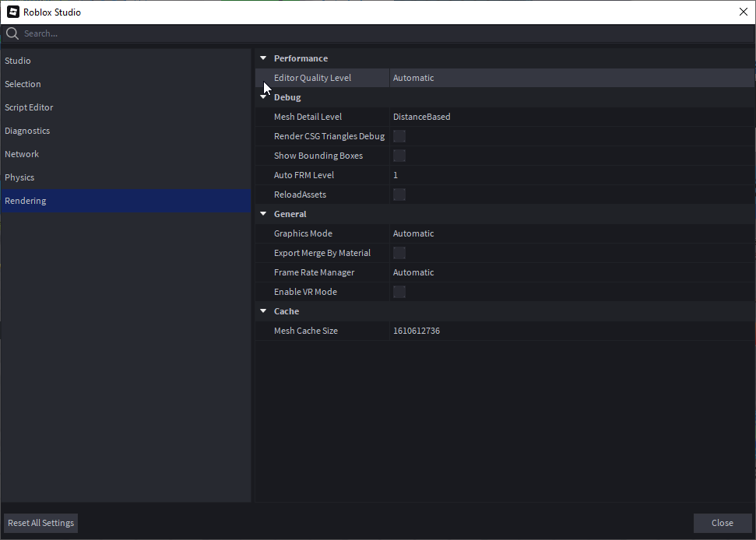This screenshot has height=540, width=756.
Task: Select the Show Bounding Boxes label
Action: pos(318,156)
